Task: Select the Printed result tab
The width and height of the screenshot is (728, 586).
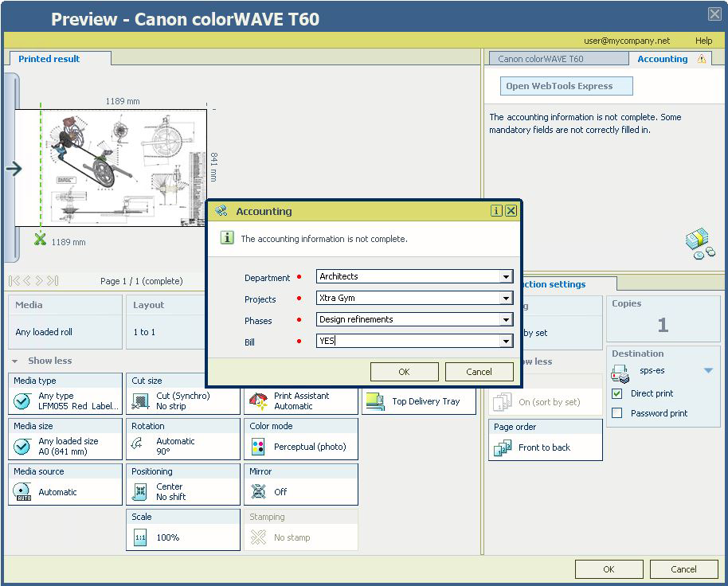Action: tap(49, 59)
